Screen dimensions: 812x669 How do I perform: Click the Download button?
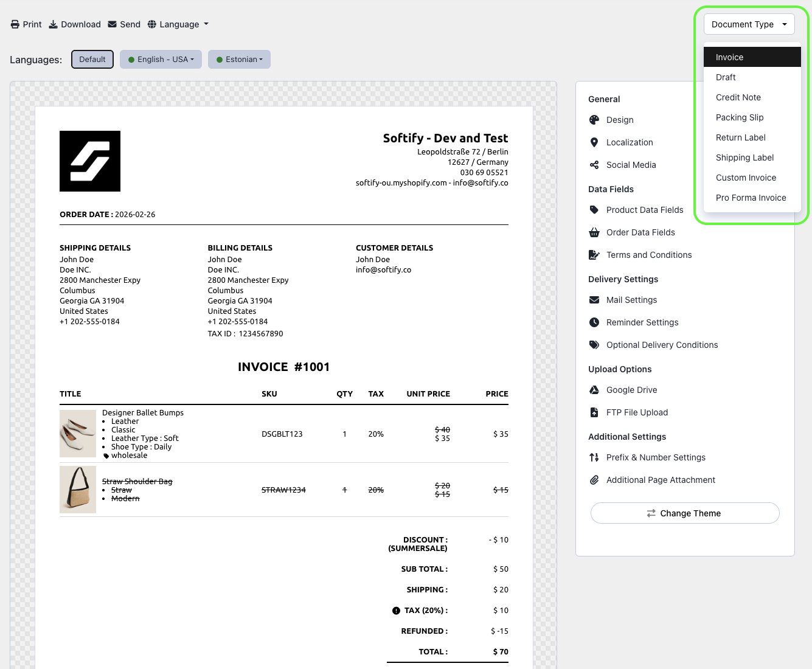[75, 24]
